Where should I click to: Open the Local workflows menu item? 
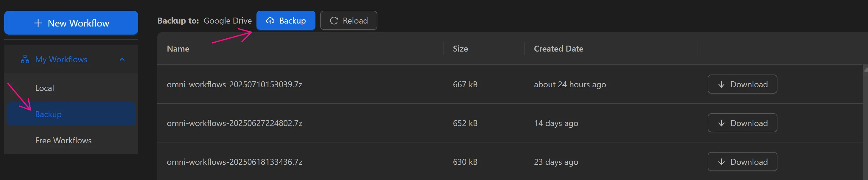pos(44,88)
